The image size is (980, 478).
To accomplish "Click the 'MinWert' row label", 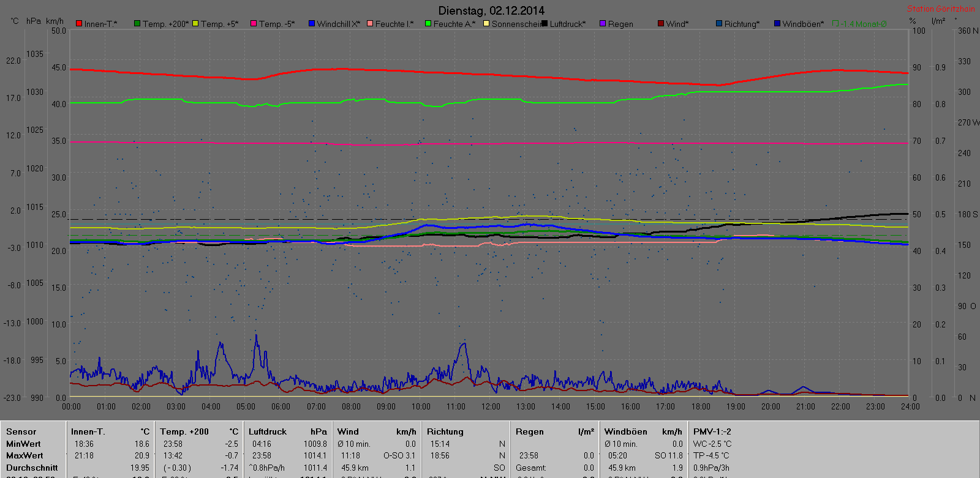I will [23, 444].
